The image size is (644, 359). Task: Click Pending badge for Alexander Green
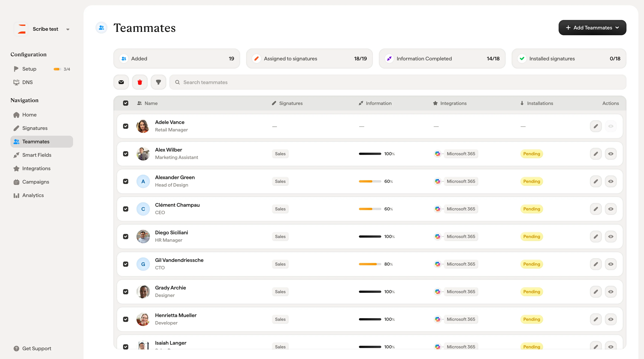[532, 181]
